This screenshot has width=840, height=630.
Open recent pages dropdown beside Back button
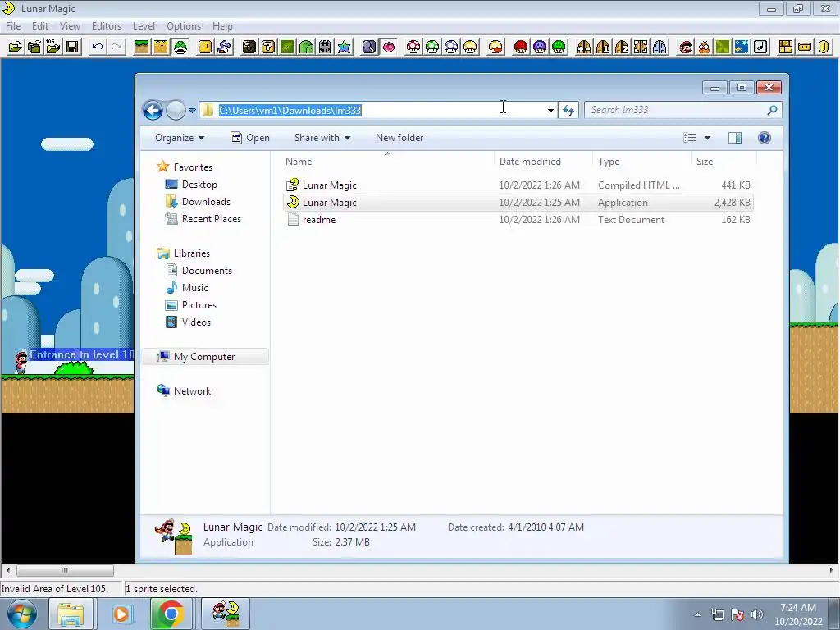pyautogui.click(x=192, y=111)
